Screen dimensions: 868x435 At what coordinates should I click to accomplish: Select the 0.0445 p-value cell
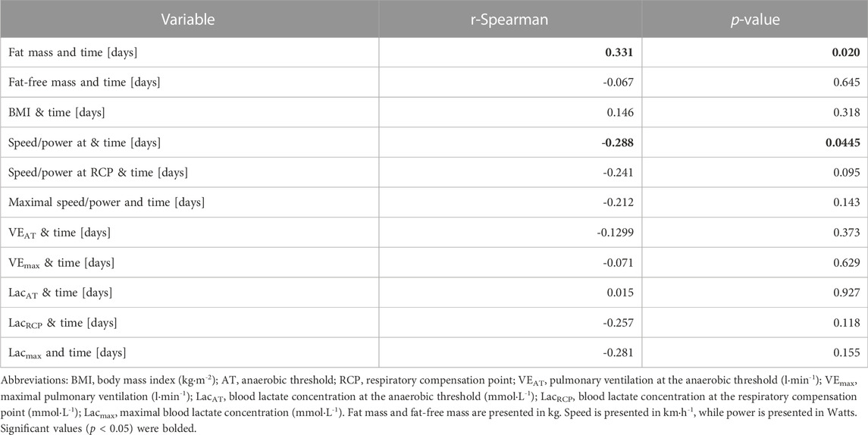coord(843,142)
